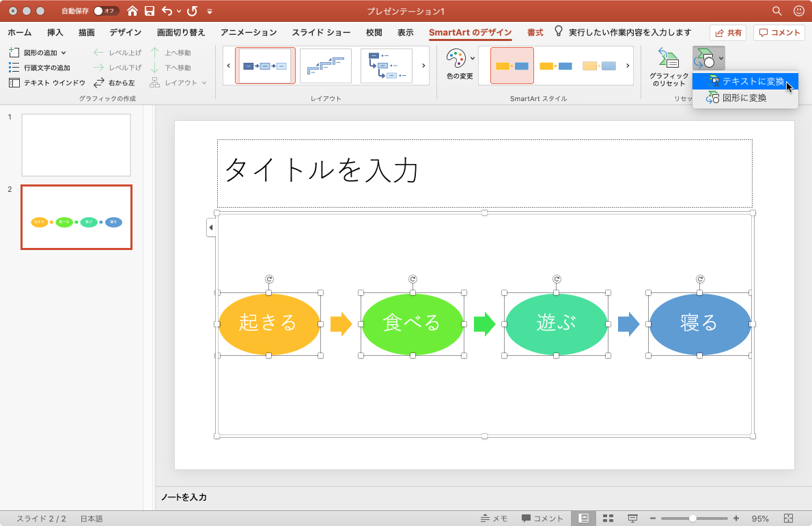Toggle the 自動保存 switch

point(105,11)
